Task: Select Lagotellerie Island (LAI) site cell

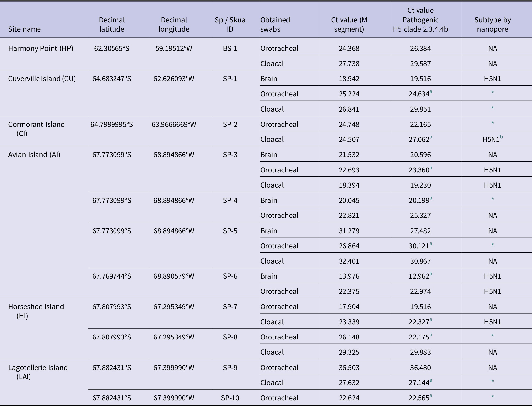Action: 38,372
